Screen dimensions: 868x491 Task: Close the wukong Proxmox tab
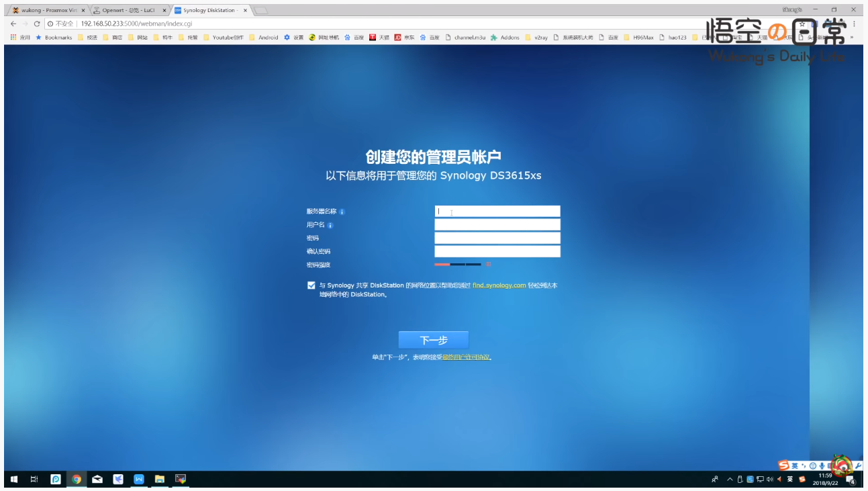83,10
